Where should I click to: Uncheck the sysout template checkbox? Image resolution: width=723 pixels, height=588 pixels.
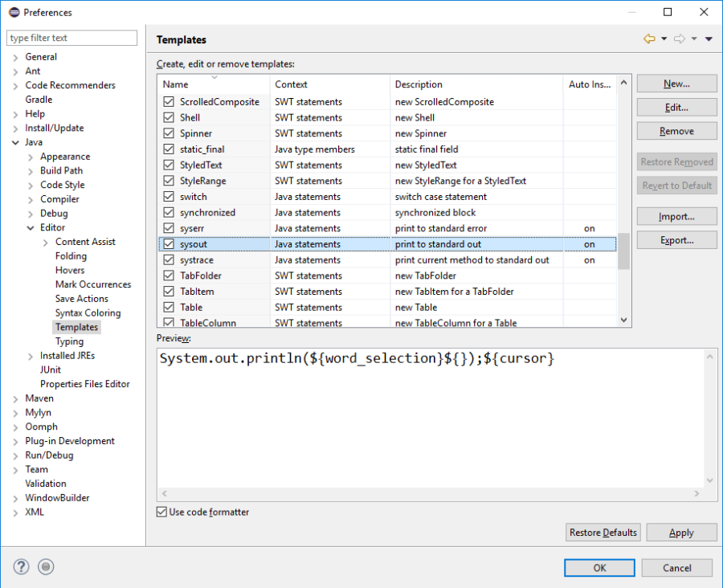(169, 244)
